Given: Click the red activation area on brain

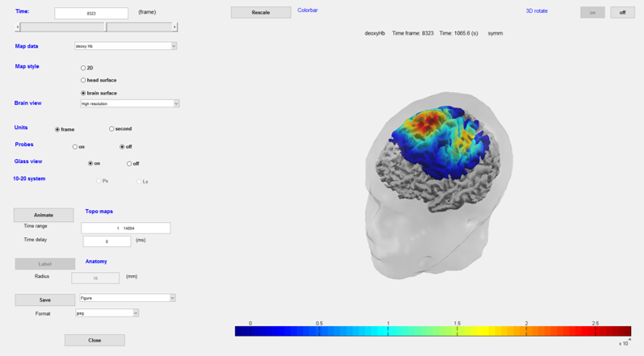Looking at the screenshot, I should click(429, 121).
